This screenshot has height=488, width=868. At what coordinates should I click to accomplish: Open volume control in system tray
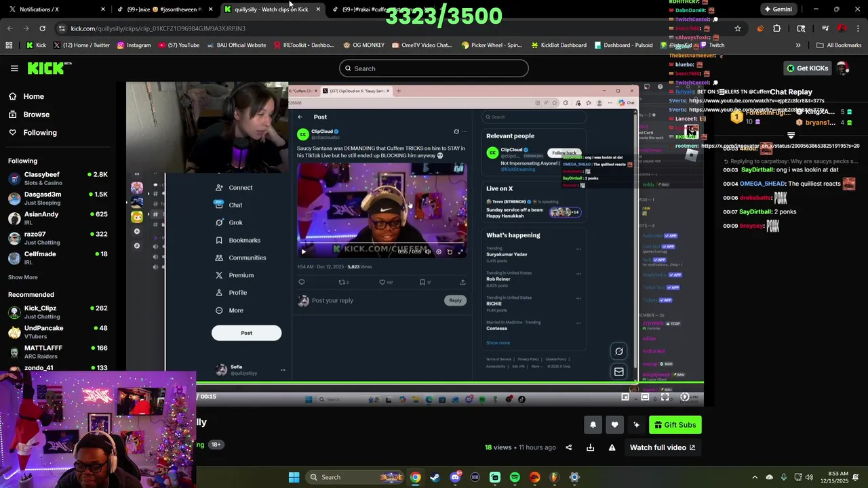pyautogui.click(x=809, y=477)
